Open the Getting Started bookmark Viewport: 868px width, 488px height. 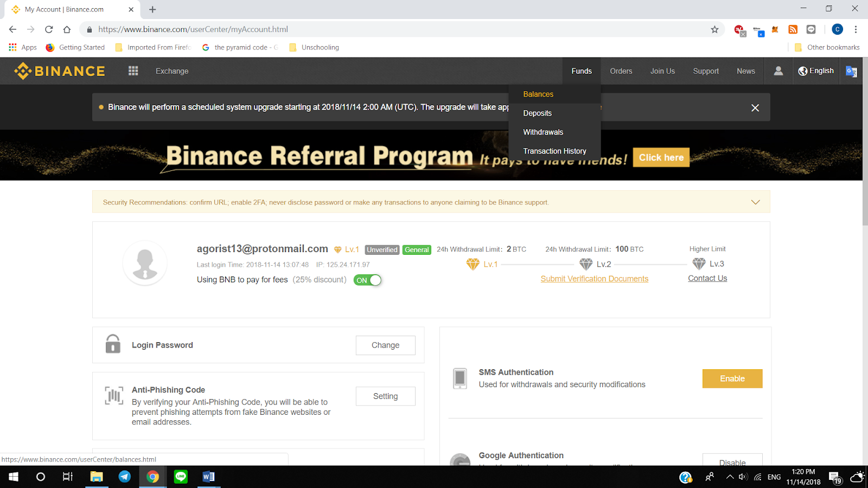(75, 47)
